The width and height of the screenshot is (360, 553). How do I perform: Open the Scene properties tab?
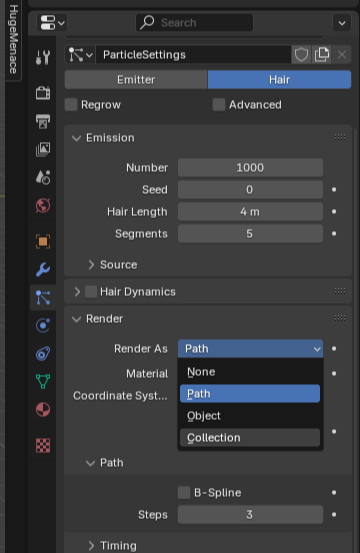[x=43, y=177]
